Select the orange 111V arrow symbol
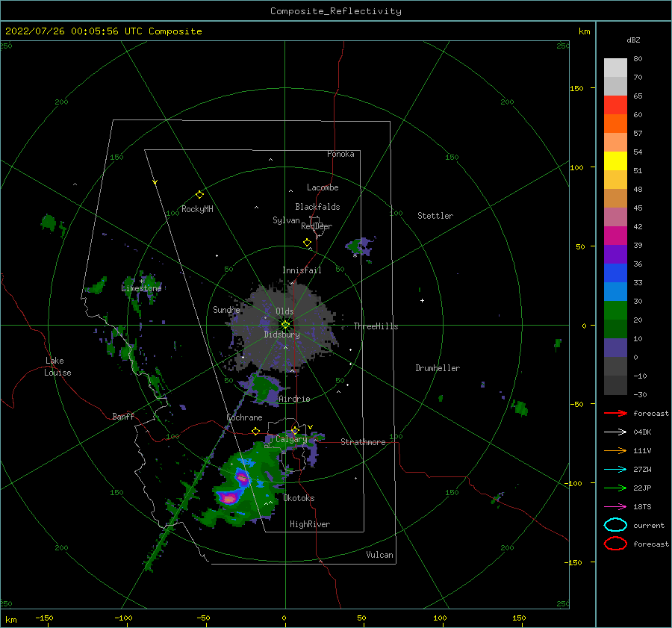This screenshot has width=672, height=628. (615, 450)
